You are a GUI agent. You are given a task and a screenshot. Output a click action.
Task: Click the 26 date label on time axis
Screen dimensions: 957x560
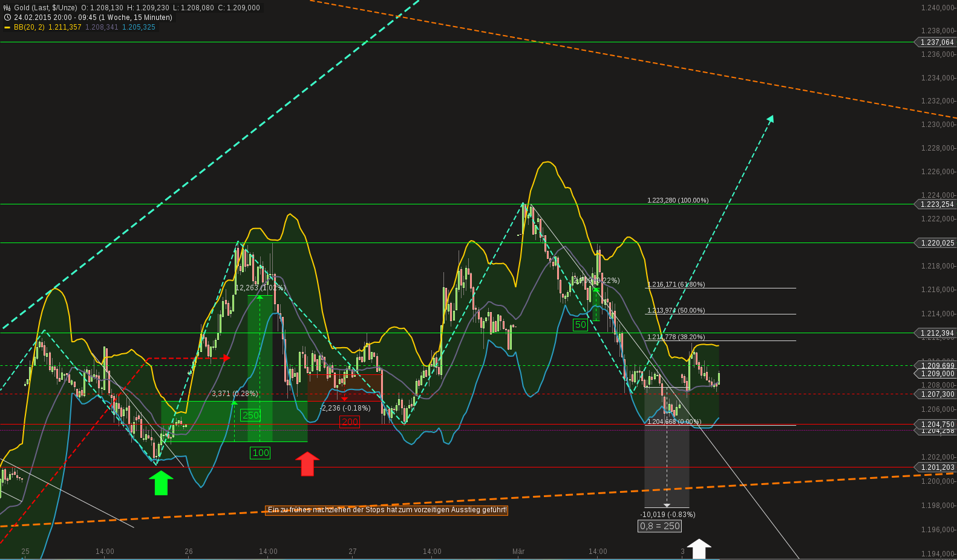(189, 552)
